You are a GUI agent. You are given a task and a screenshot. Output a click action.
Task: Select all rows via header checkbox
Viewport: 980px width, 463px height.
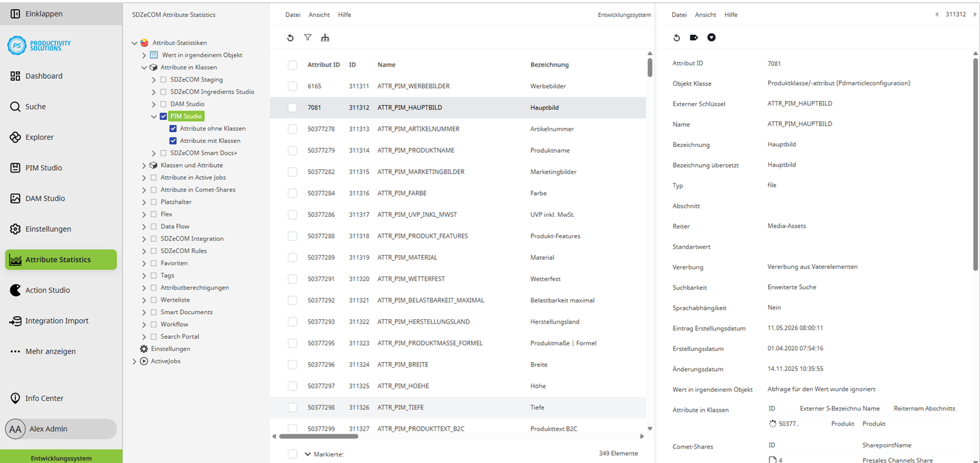pyautogui.click(x=292, y=65)
